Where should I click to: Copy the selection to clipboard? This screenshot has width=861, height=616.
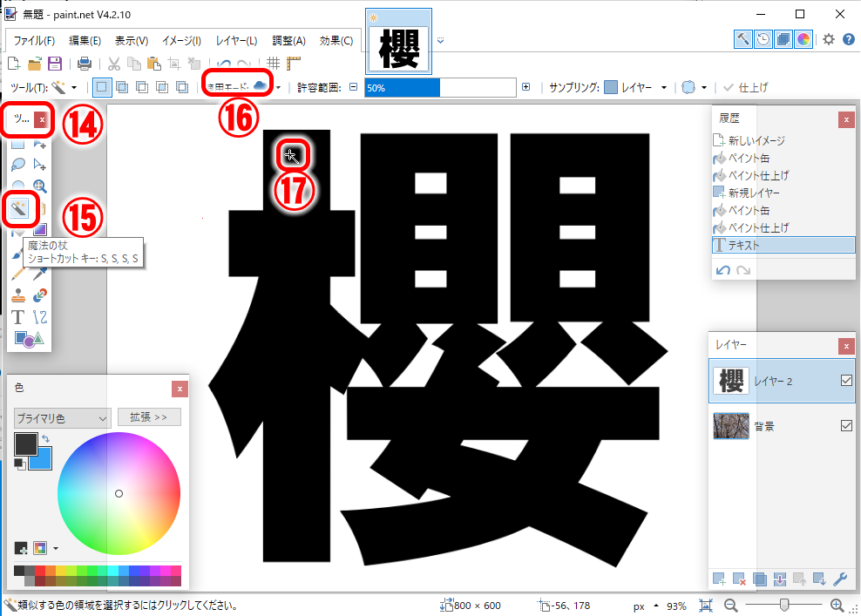coord(134,64)
